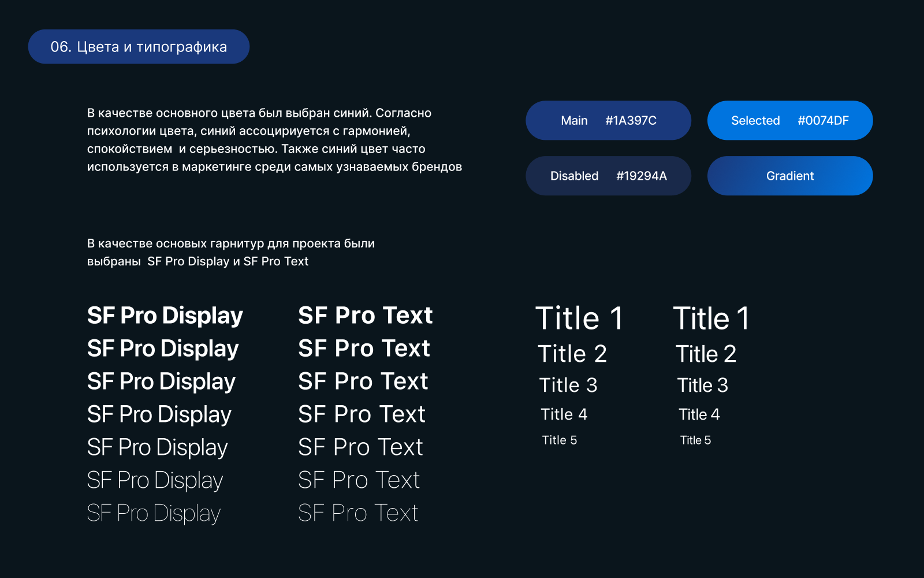Select the Main #1A397C color swatch
Viewport: 924px width, 578px height.
point(608,120)
